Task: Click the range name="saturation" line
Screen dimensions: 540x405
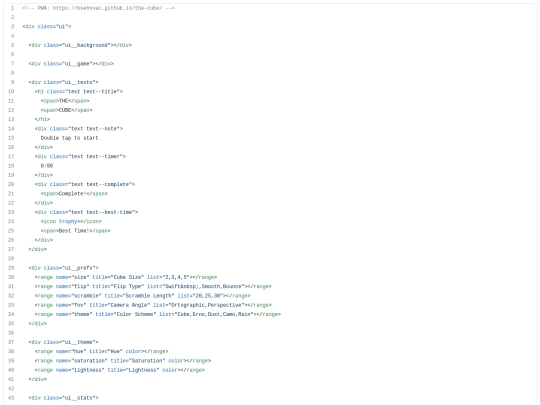Action: point(123,361)
